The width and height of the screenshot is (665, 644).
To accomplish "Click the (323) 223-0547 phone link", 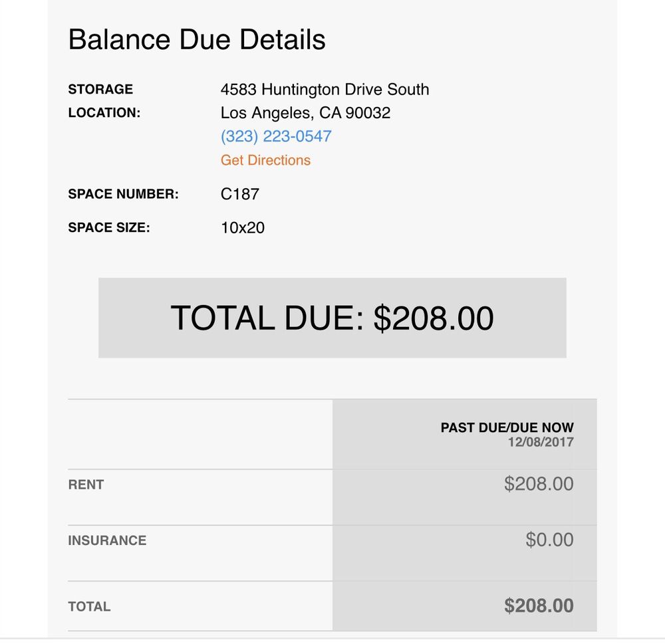I will 276,136.
